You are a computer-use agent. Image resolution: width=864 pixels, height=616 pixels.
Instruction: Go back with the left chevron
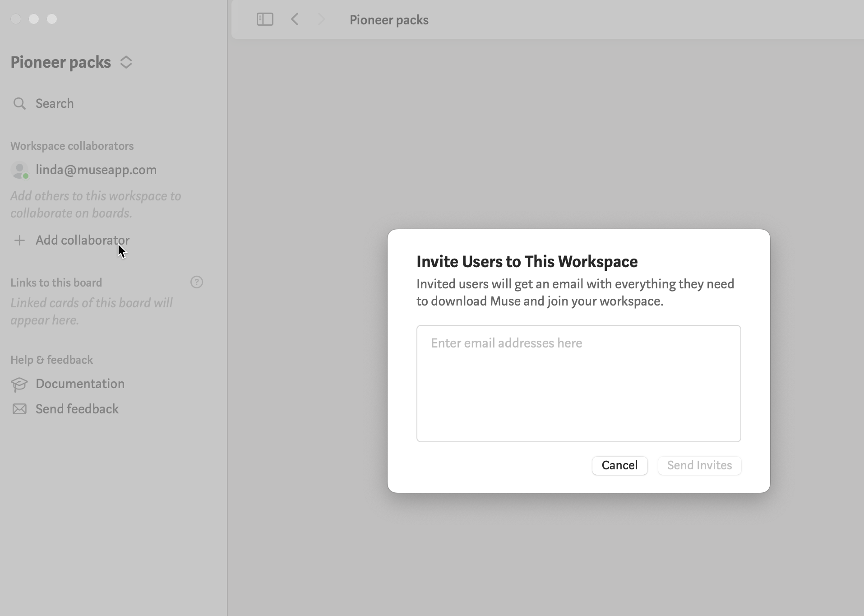click(295, 19)
